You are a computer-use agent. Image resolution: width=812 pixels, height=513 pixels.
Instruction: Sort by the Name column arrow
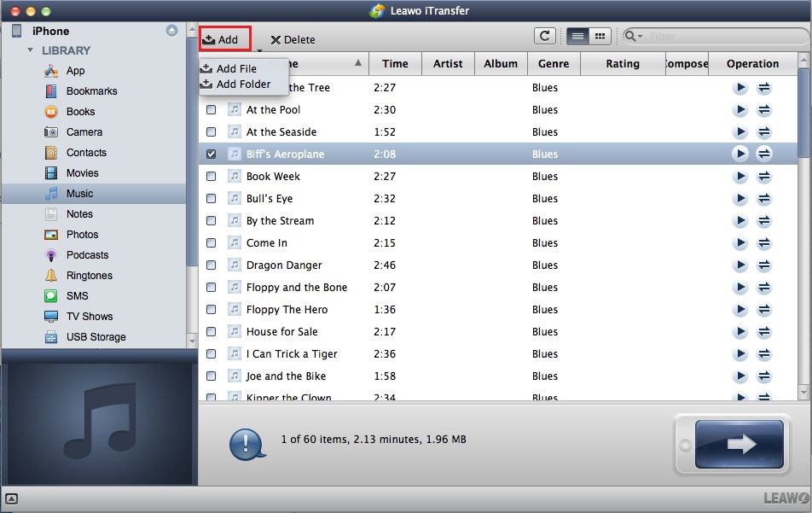point(358,63)
